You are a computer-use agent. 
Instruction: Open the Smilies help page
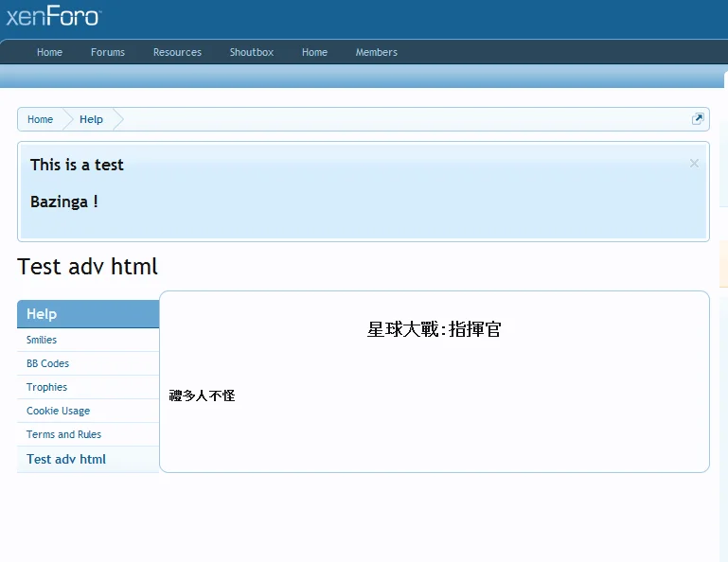pos(42,340)
